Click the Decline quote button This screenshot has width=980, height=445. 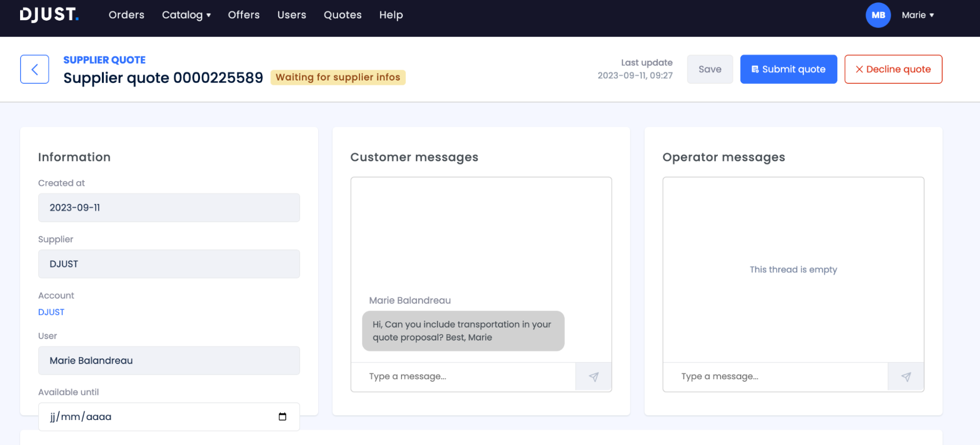(x=893, y=69)
